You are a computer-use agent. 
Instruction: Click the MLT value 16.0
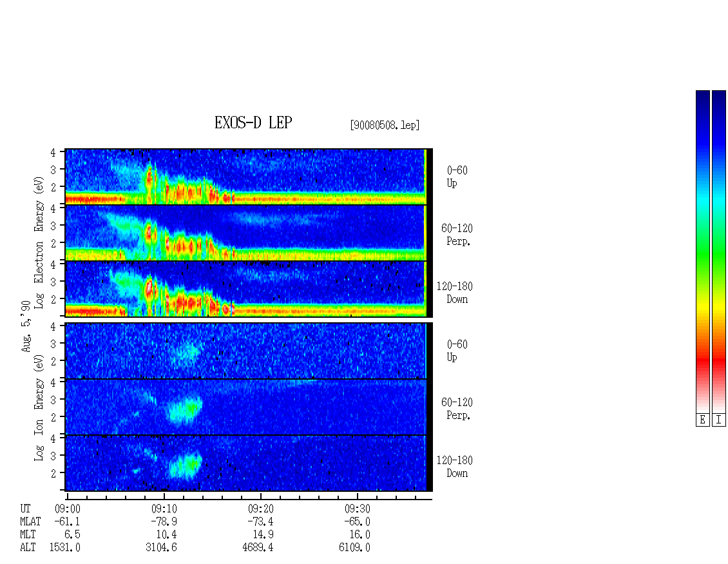(x=359, y=535)
